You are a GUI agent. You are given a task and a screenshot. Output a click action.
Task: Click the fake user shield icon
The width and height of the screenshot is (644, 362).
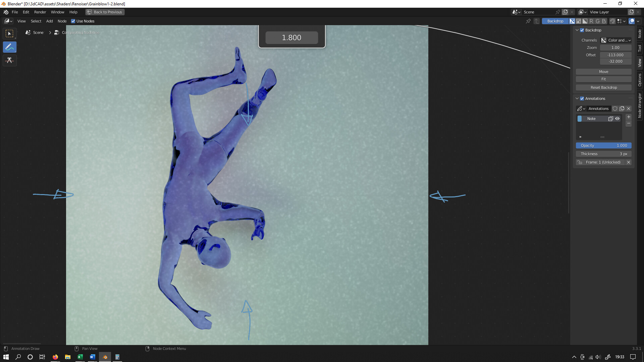[615, 109]
